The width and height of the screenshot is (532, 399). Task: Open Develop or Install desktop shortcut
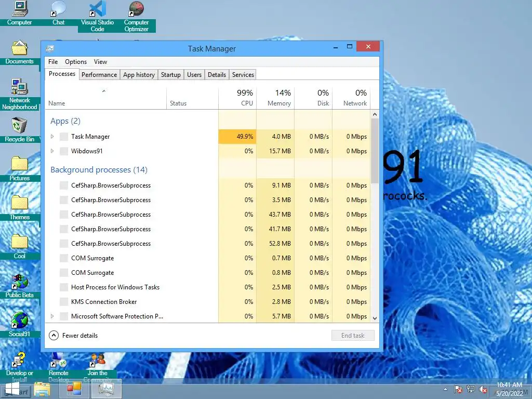coord(19,367)
